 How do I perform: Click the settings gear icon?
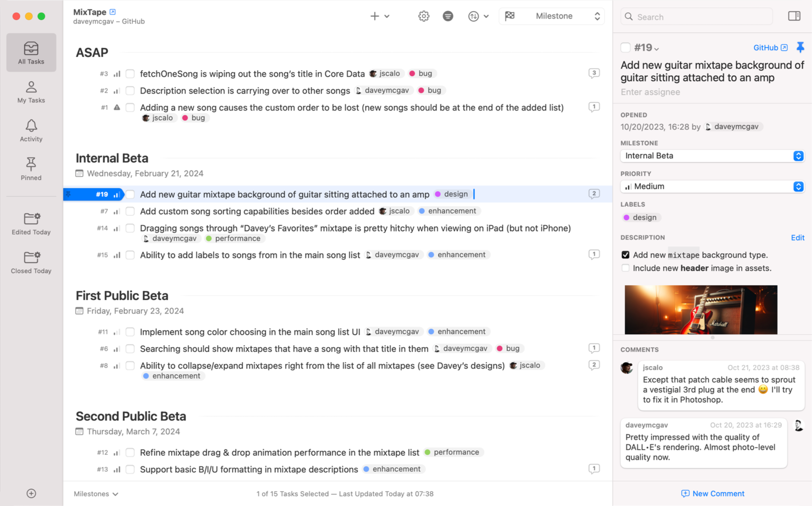pos(424,16)
